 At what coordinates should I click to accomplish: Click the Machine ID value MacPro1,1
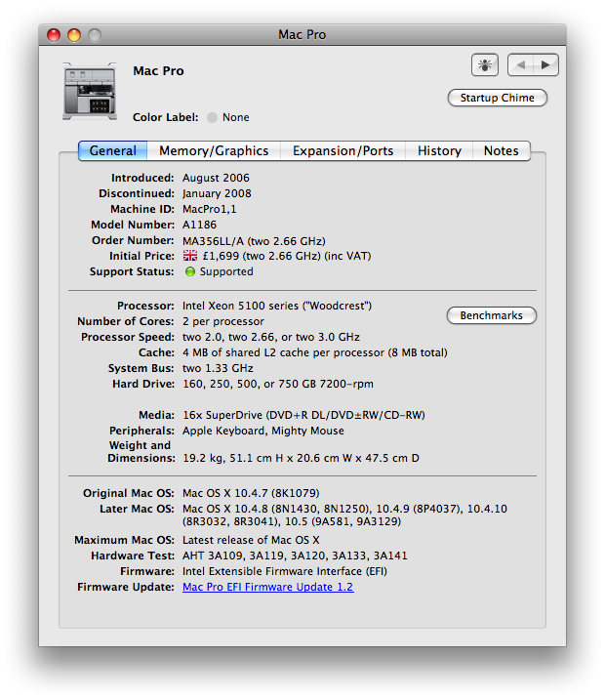click(210, 209)
